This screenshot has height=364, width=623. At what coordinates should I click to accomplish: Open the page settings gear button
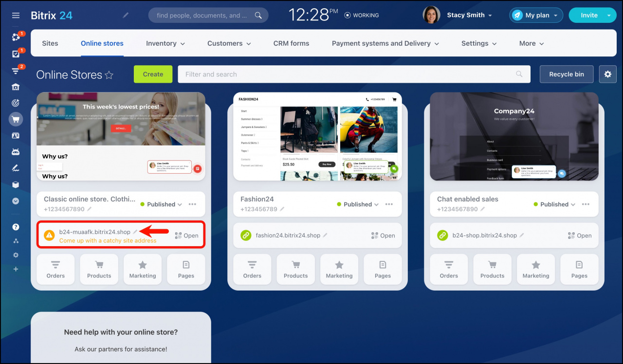pyautogui.click(x=607, y=74)
